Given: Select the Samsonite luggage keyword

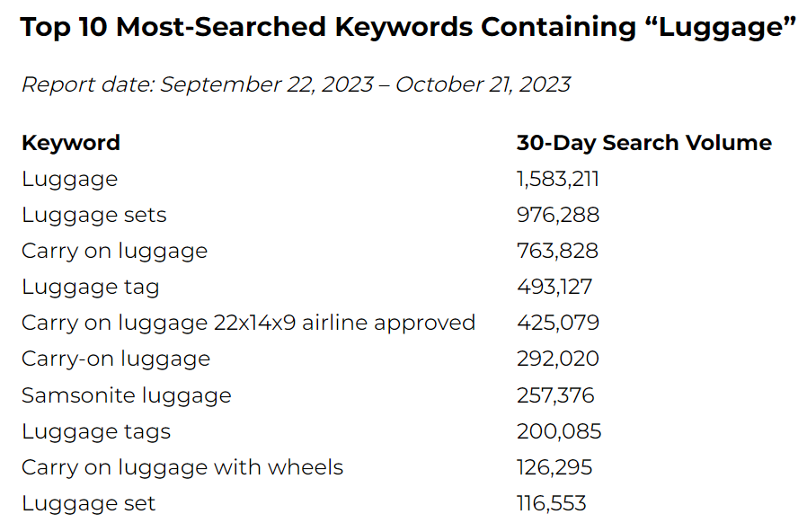Looking at the screenshot, I should 127,395.
